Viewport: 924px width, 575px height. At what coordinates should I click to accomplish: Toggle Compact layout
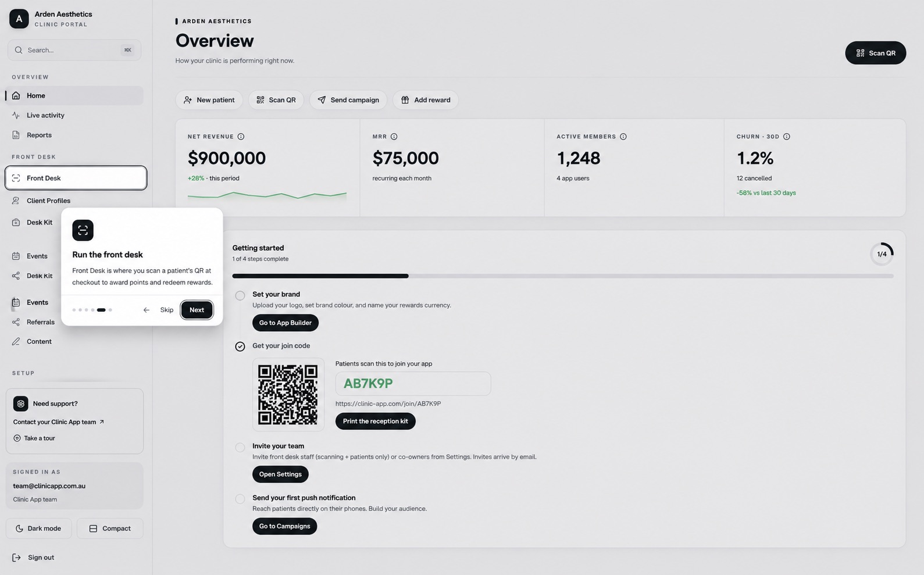tap(110, 528)
